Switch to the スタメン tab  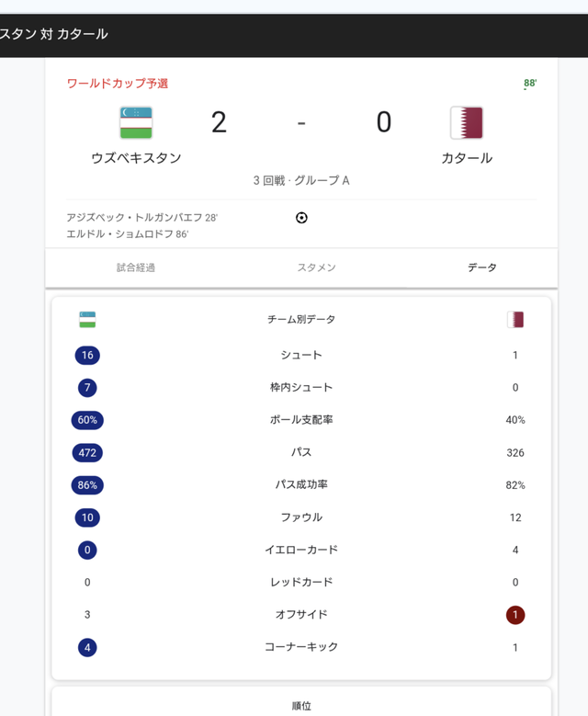point(316,267)
